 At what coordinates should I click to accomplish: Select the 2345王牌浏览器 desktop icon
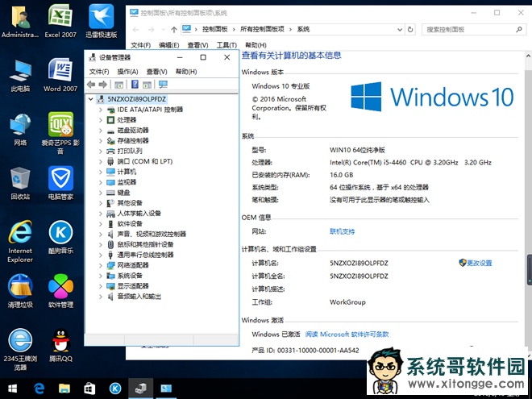click(20, 350)
